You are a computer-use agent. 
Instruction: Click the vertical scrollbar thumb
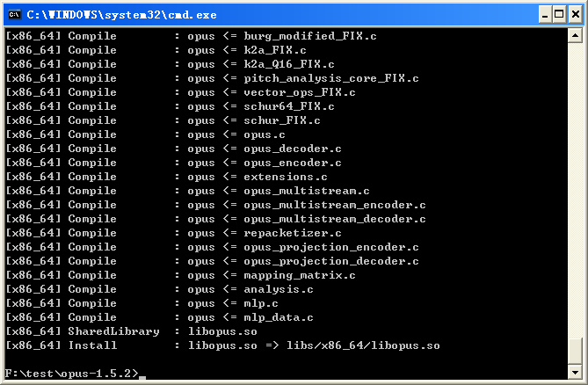[575, 352]
